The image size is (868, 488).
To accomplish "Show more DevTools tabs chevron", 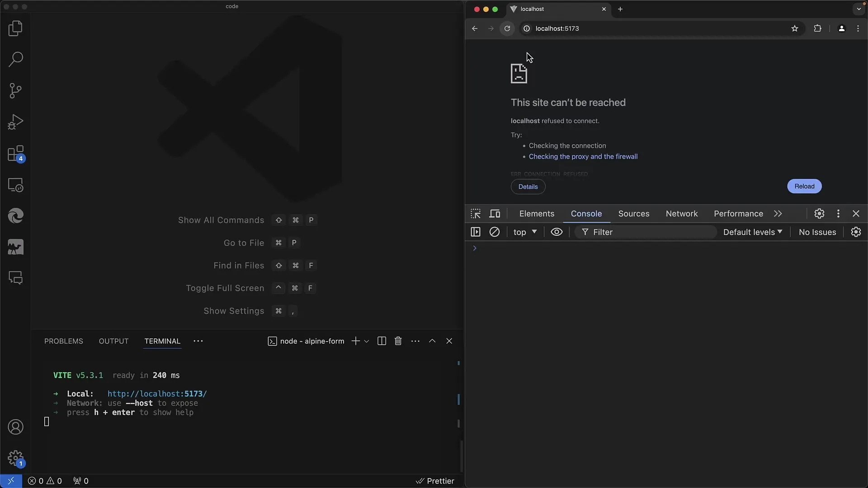I will [778, 214].
